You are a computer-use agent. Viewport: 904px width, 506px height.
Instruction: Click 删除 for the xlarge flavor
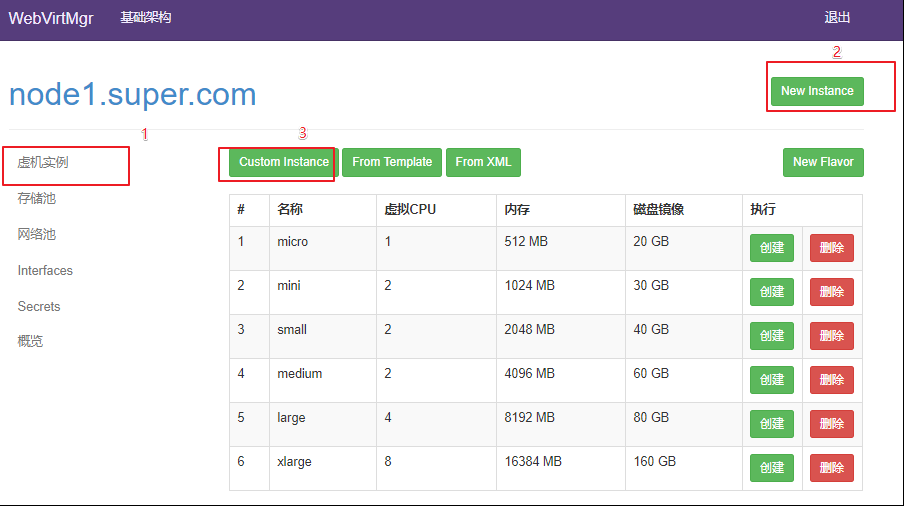click(x=831, y=468)
